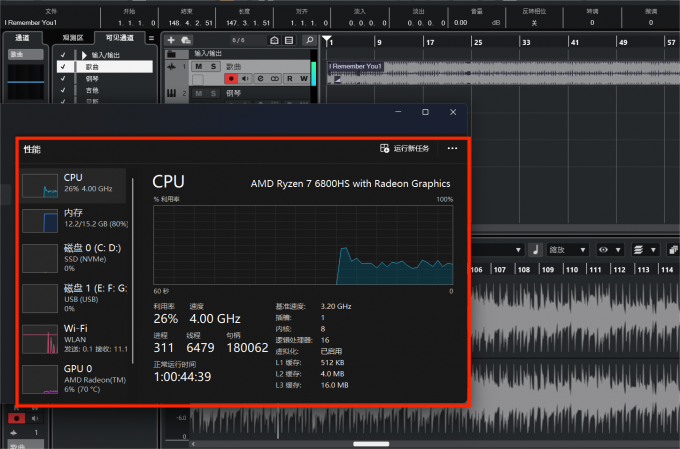Click the 开始 position value field
The image size is (680, 449).
(x=136, y=23)
